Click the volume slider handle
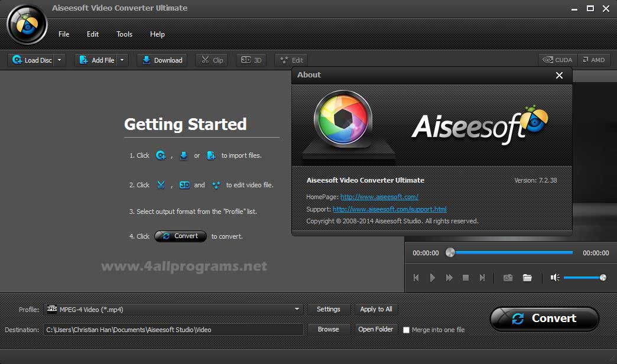This screenshot has height=364, width=617. click(x=603, y=278)
